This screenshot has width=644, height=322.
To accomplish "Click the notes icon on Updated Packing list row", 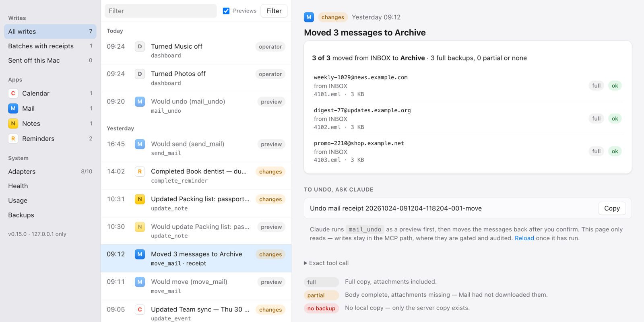I will [140, 199].
